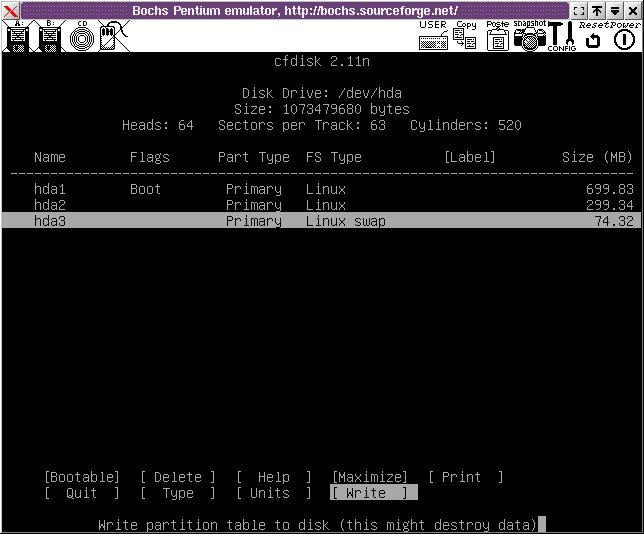The width and height of the screenshot is (644, 534).
Task: Click the floppy drive B: icon
Action: [x=50, y=38]
